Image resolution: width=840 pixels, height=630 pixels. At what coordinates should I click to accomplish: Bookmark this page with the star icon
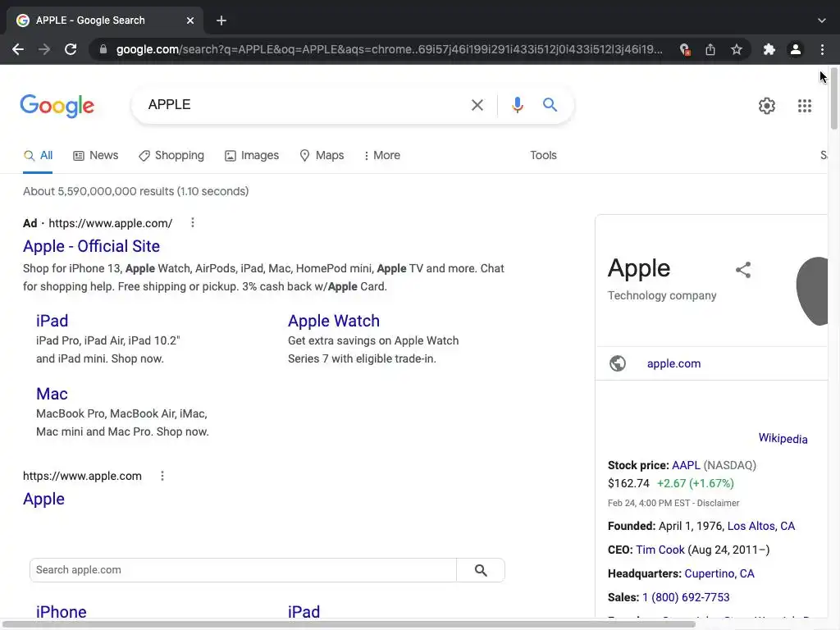tap(737, 49)
